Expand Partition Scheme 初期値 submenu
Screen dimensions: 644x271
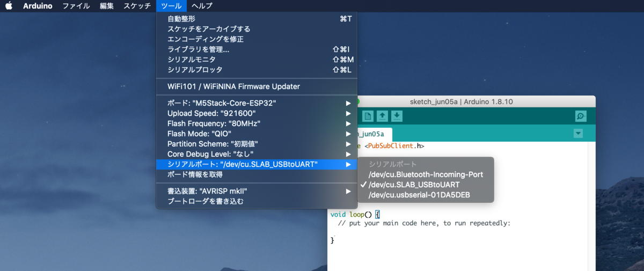(257, 144)
